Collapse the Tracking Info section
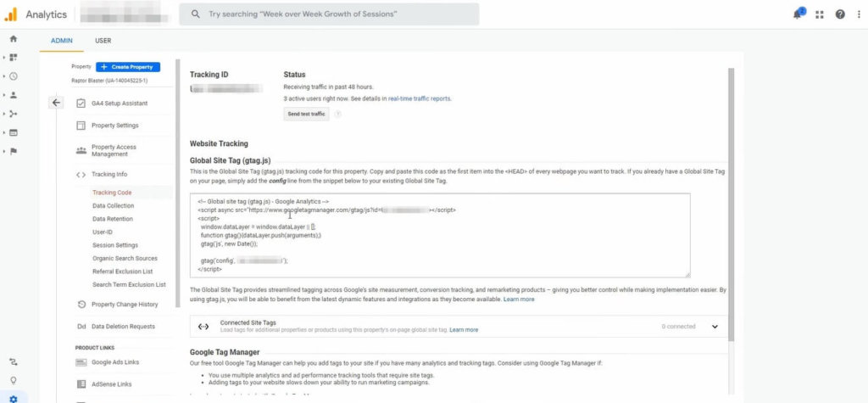868x403 pixels. click(109, 175)
